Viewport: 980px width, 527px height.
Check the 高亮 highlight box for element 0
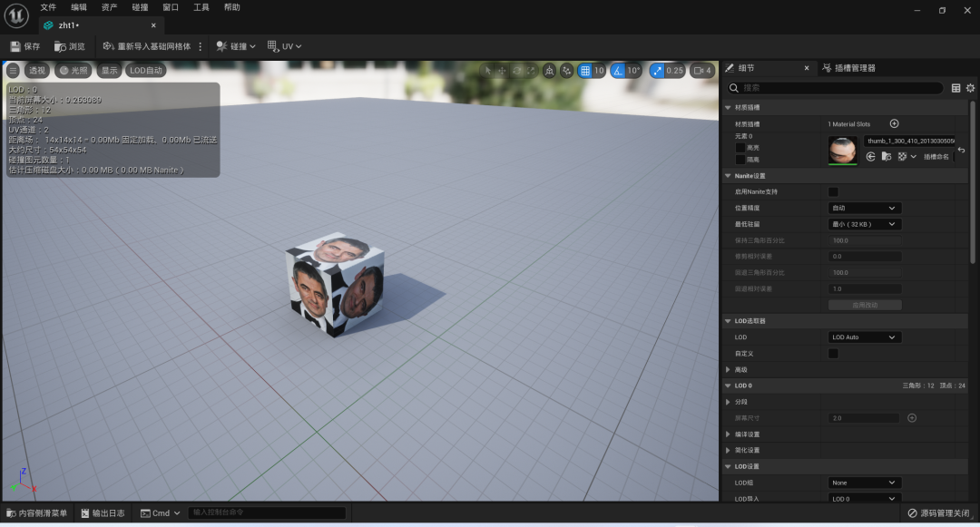740,148
